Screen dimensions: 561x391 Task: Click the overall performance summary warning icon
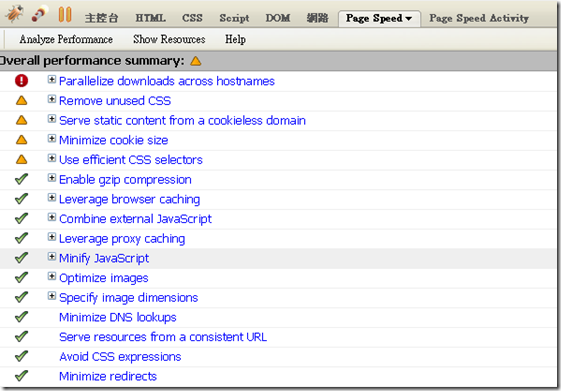pyautogui.click(x=196, y=61)
